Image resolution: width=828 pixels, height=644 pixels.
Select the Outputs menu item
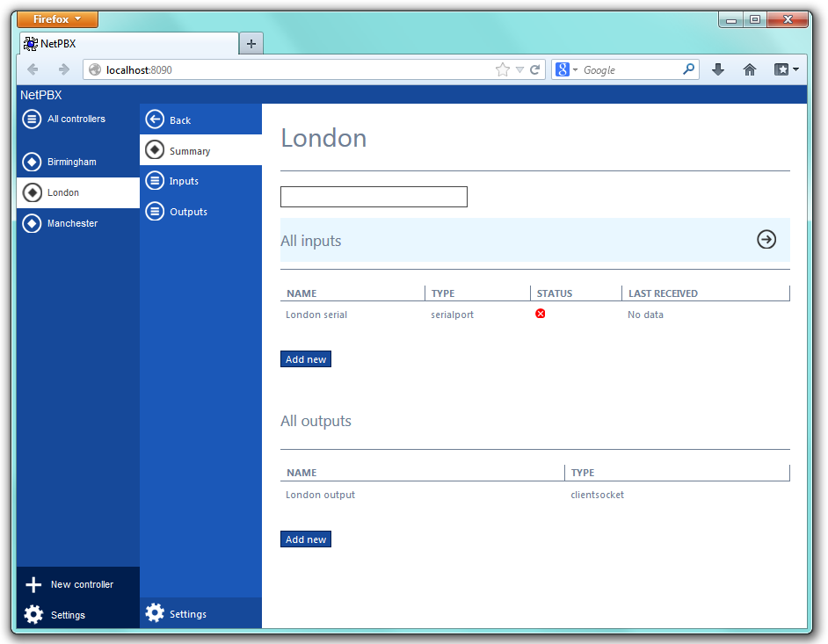pos(188,212)
